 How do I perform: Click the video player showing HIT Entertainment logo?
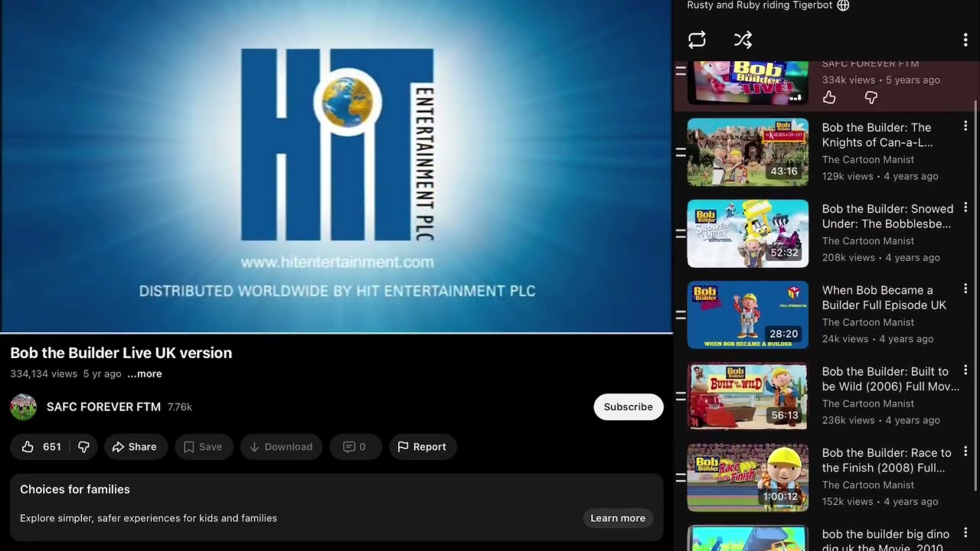coord(336,166)
